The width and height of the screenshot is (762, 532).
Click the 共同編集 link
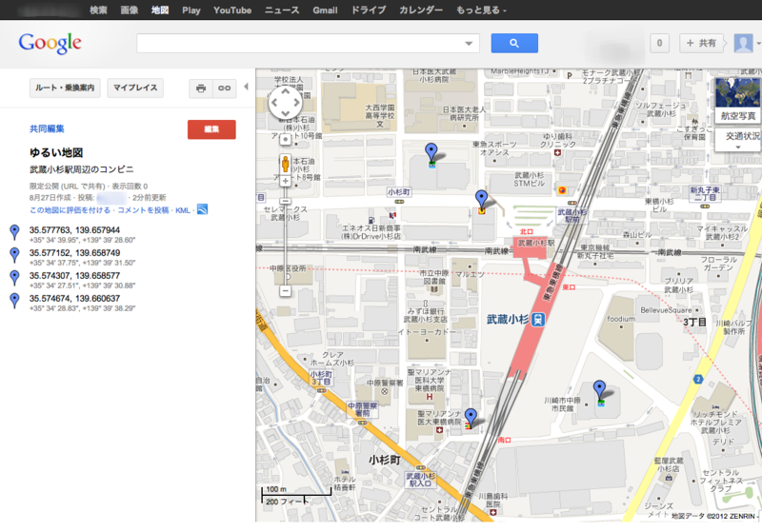click(47, 128)
